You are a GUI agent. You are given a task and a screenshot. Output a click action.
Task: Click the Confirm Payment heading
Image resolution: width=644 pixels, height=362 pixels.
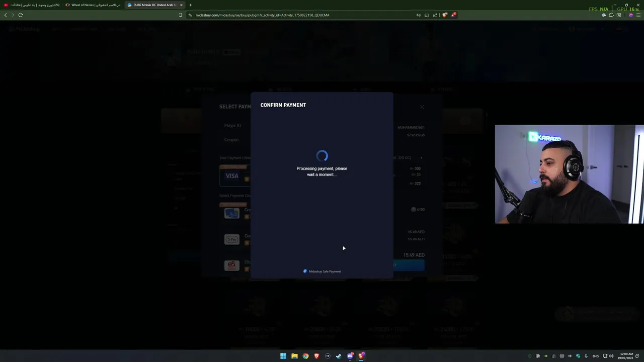coord(283,105)
